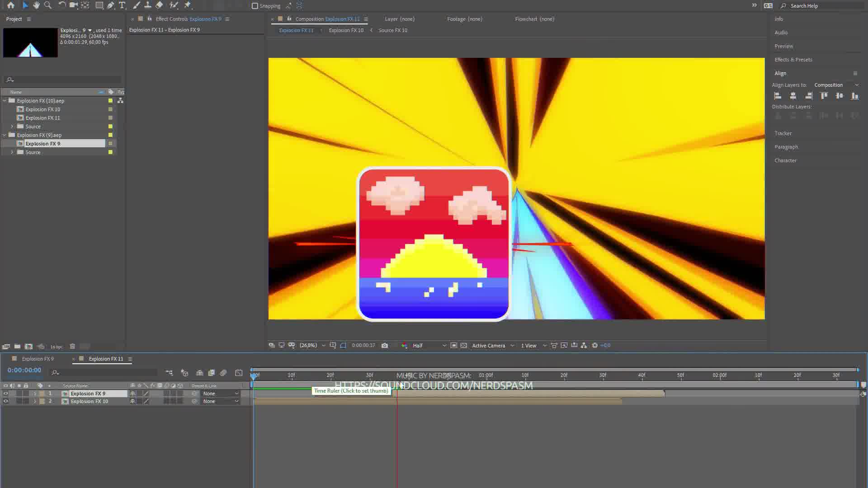The width and height of the screenshot is (868, 488).
Task: Switch to the Layer (none) tab
Action: [x=400, y=19]
